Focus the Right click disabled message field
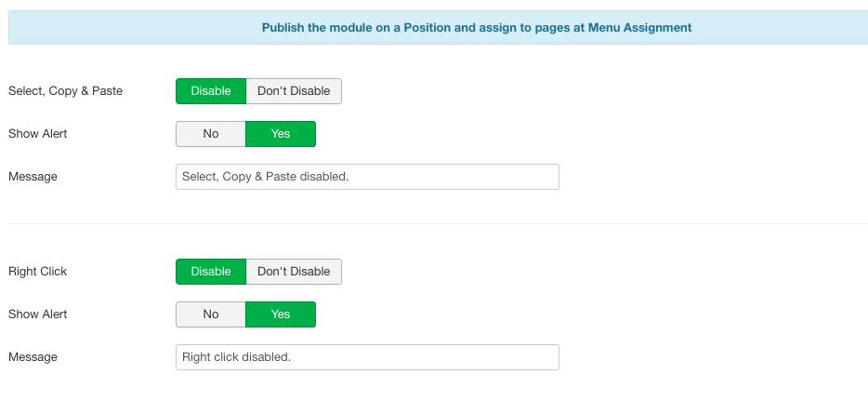Image resolution: width=868 pixels, height=401 pixels. coord(368,357)
